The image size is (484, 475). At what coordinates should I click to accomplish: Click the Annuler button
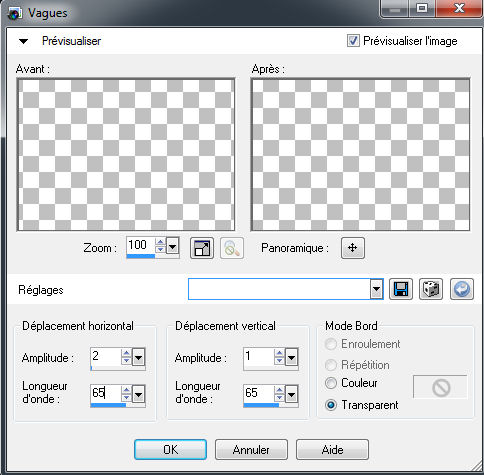pos(251,450)
